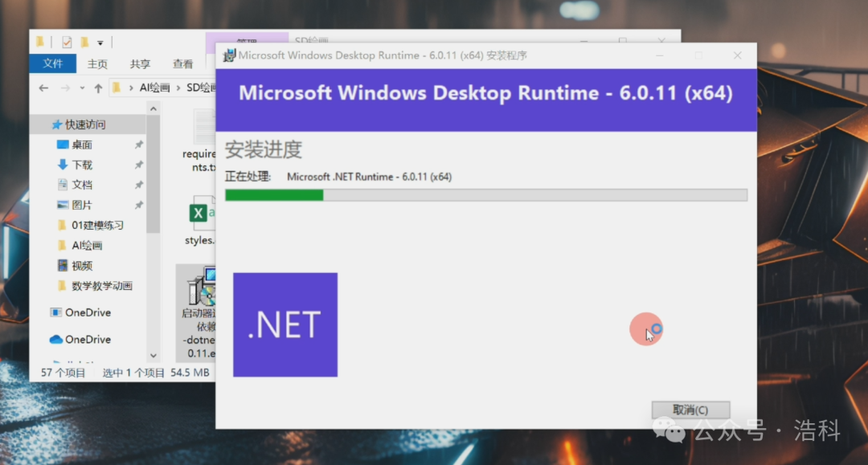This screenshot has width=868, height=465.
Task: Go forward in File Explorer
Action: [x=65, y=88]
